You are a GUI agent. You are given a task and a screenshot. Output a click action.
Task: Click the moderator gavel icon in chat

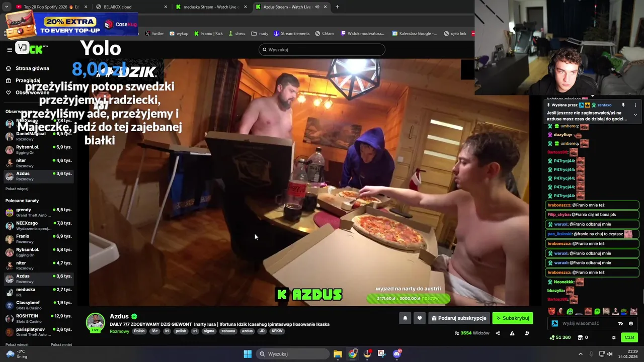(x=554, y=323)
